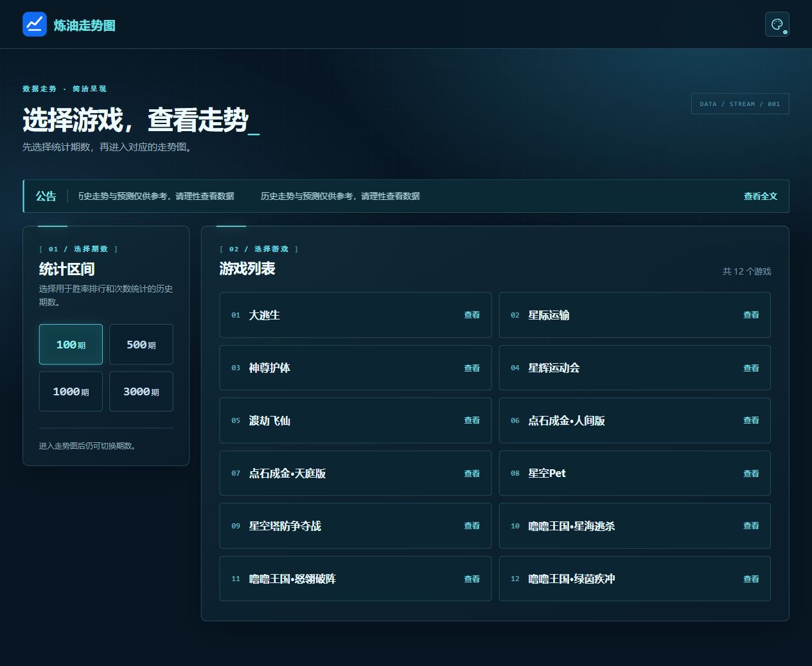The width and height of the screenshot is (812, 666).
Task: Click the 游戏列表 panel heading
Action: 247,269
